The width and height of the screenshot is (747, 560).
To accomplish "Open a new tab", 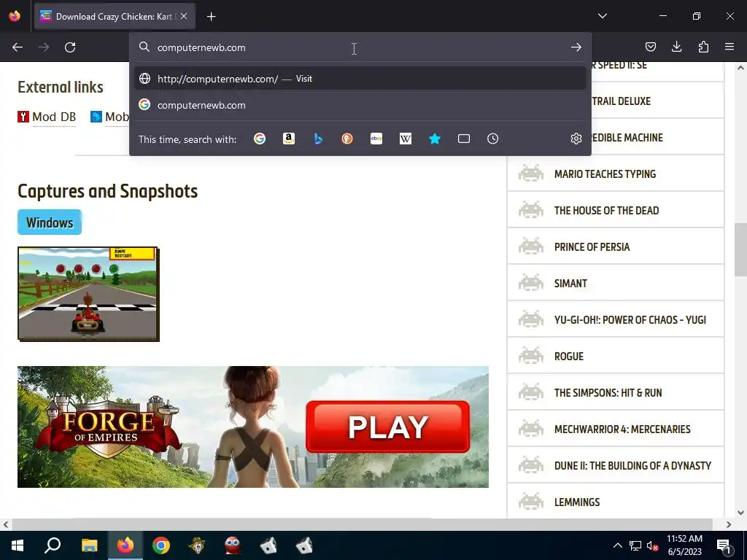I will [x=211, y=17].
